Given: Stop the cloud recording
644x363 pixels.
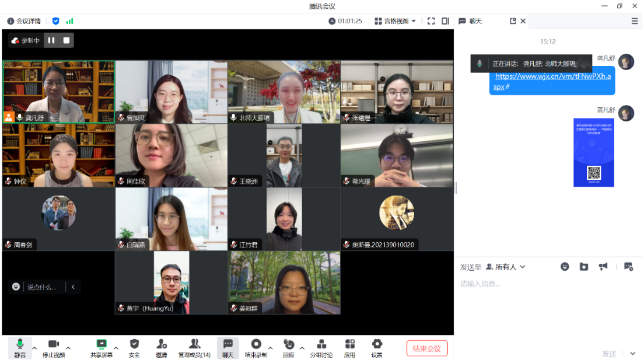Looking at the screenshot, I should [x=66, y=40].
